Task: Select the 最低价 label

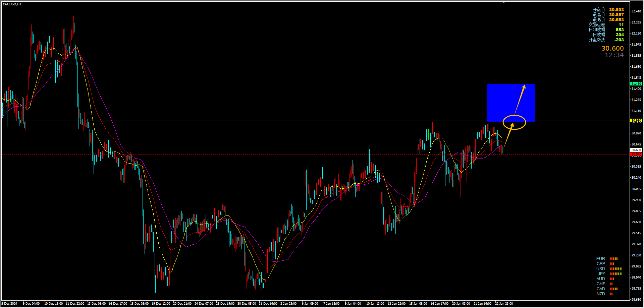Action: point(599,20)
